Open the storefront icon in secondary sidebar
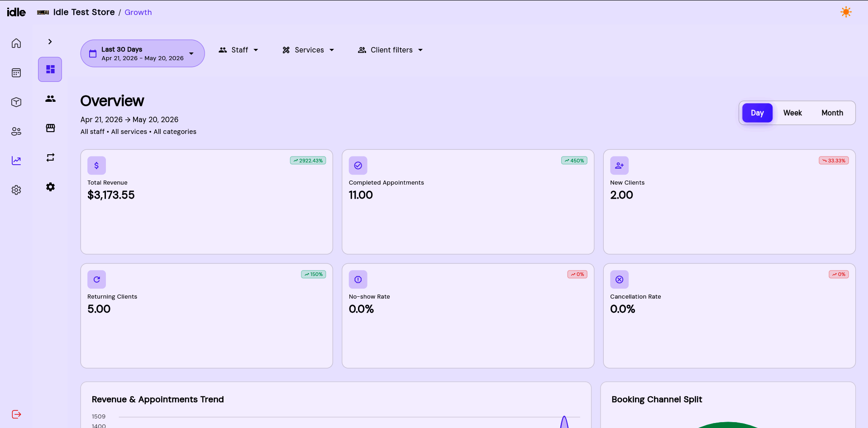868x428 pixels. 50,128
